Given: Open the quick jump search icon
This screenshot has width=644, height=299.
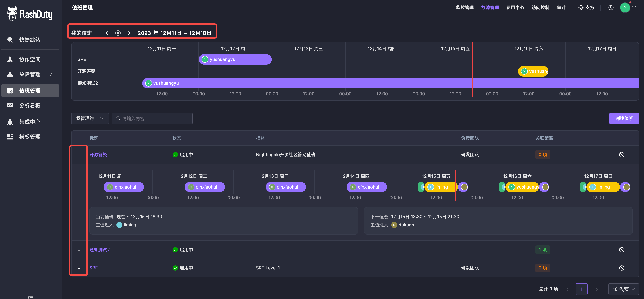Looking at the screenshot, I should (10, 40).
